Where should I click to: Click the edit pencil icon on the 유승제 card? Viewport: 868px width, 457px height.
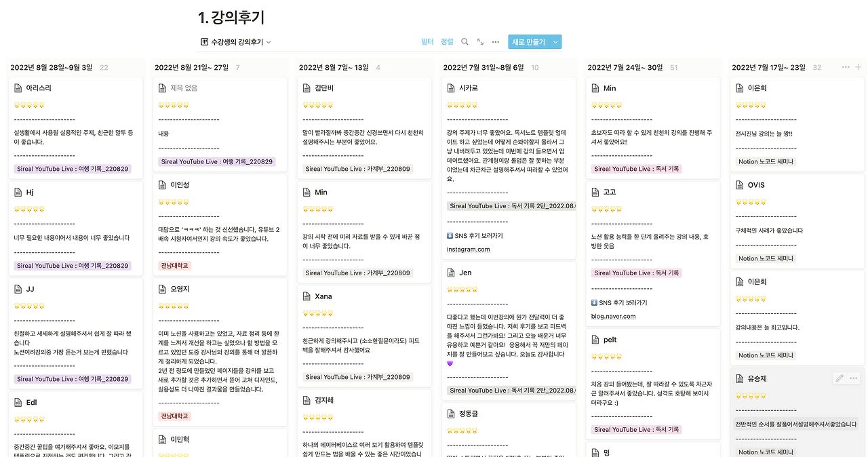pyautogui.click(x=840, y=378)
